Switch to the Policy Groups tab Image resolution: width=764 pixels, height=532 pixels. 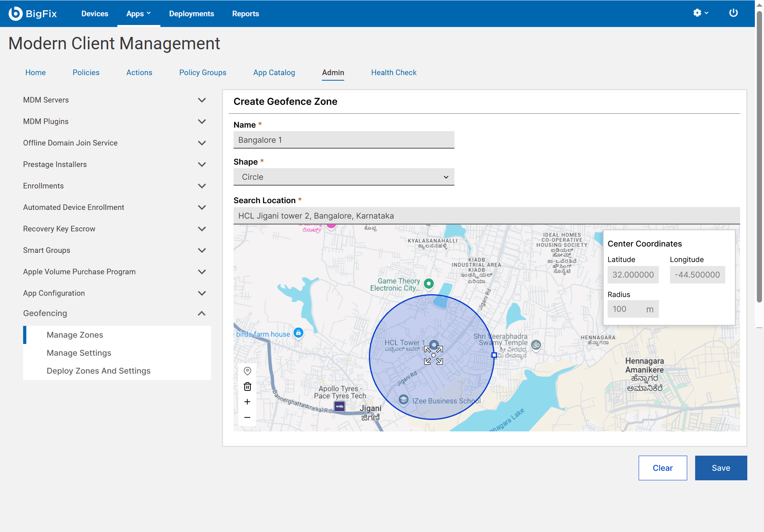tap(203, 72)
